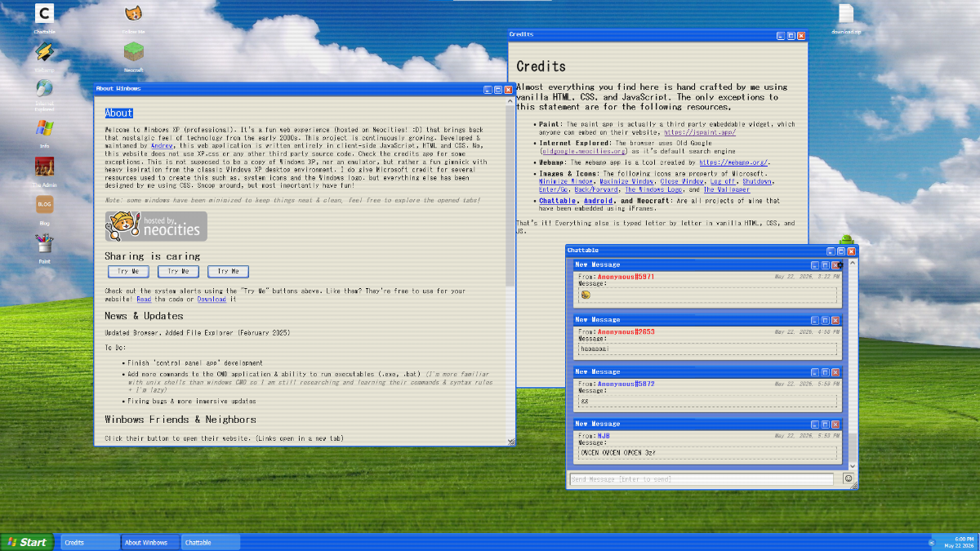980x551 pixels.
Task: Click the Close Window credit link
Action: [681, 181]
